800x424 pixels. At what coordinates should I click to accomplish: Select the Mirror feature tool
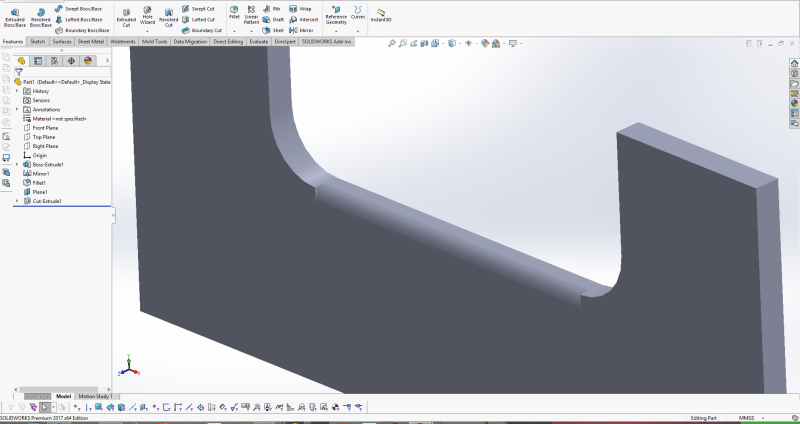click(x=302, y=30)
